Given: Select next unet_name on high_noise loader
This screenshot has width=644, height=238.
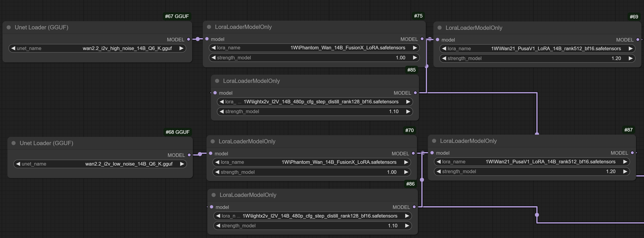Looking at the screenshot, I should coord(182,48).
